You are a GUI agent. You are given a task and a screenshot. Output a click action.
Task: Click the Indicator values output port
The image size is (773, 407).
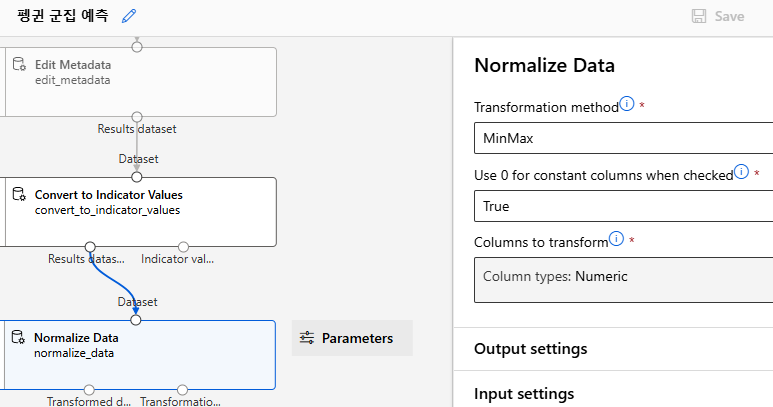click(x=183, y=246)
